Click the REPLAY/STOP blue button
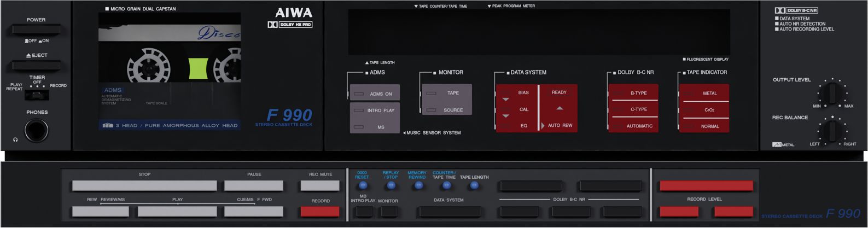The image size is (868, 228). coord(391,185)
